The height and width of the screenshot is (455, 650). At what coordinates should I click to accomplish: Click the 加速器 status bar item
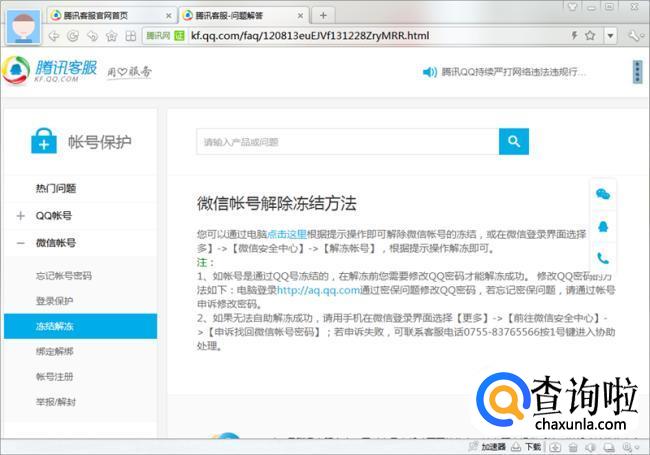tap(487, 447)
